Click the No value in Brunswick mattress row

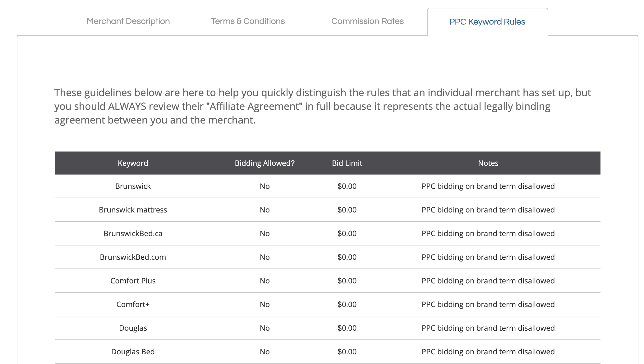coord(264,210)
